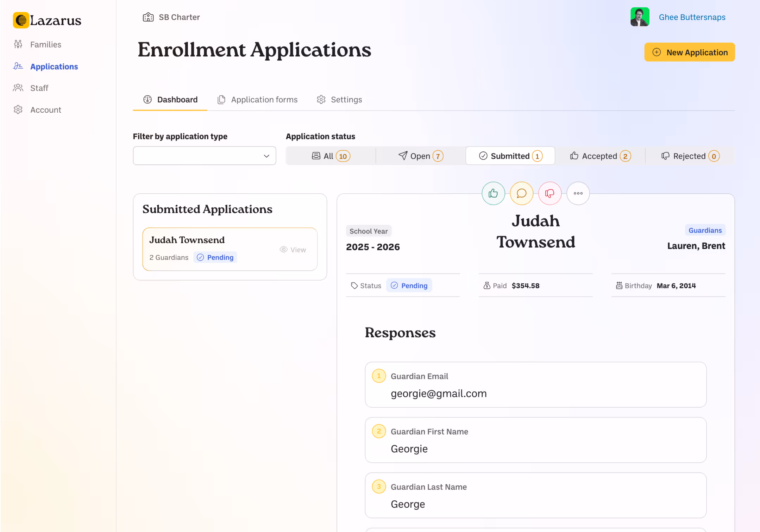This screenshot has width=760, height=532.
Task: Select the All applications filter
Action: point(330,156)
